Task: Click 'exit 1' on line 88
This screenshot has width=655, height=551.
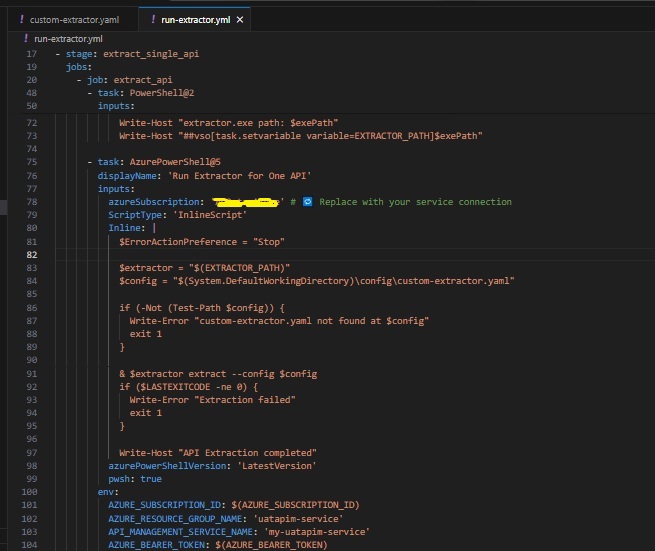Action: pyautogui.click(x=145, y=334)
